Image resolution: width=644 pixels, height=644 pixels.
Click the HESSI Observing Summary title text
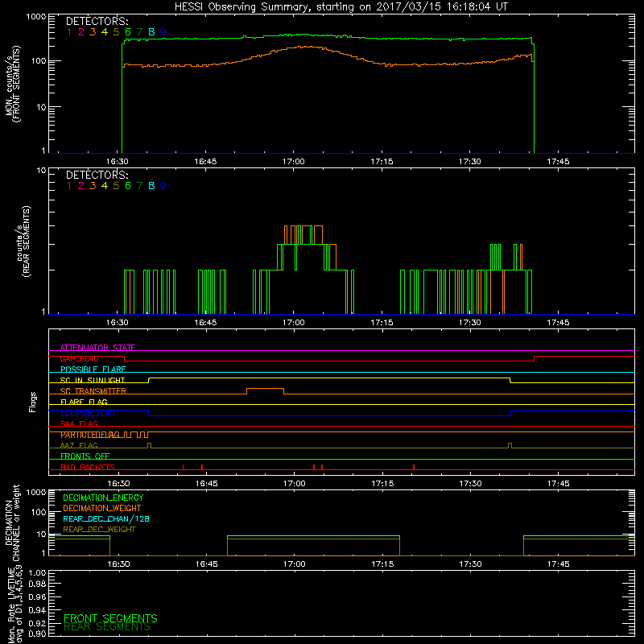point(341,7)
